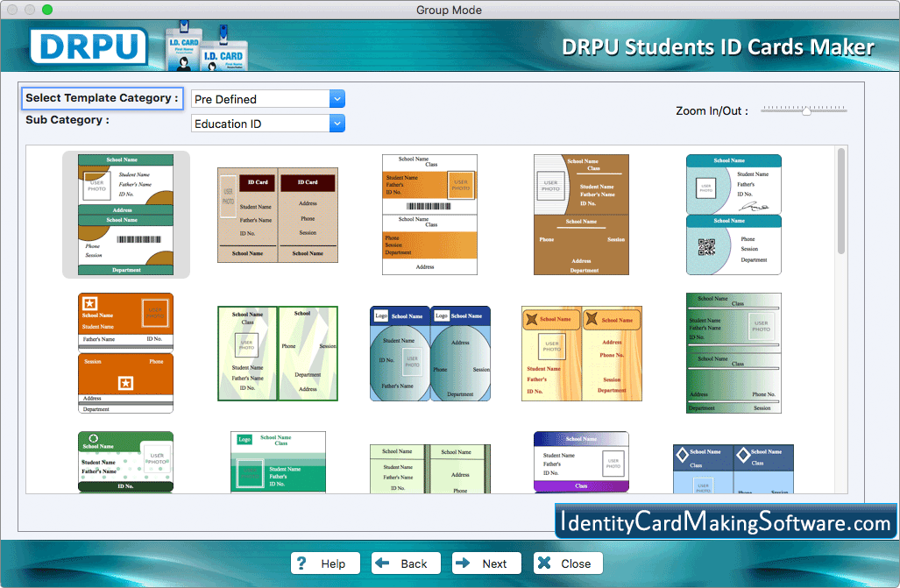The width and height of the screenshot is (900, 588).
Task: Click the Select Template Category label
Action: click(102, 98)
